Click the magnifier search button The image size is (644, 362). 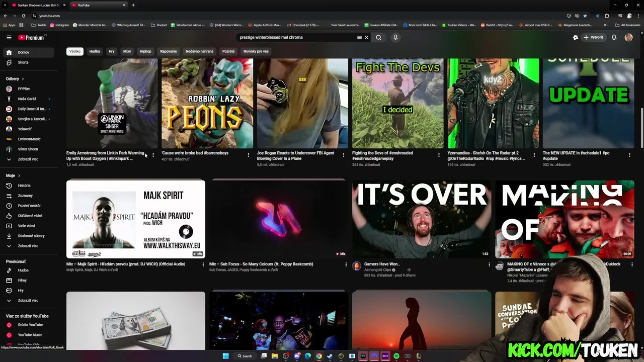point(378,37)
